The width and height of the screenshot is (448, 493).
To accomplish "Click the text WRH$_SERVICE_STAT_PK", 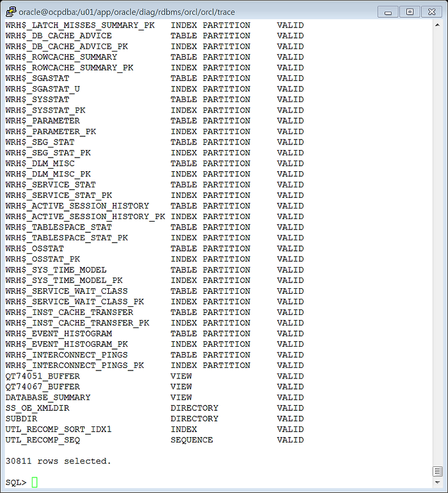I will pos(58,195).
